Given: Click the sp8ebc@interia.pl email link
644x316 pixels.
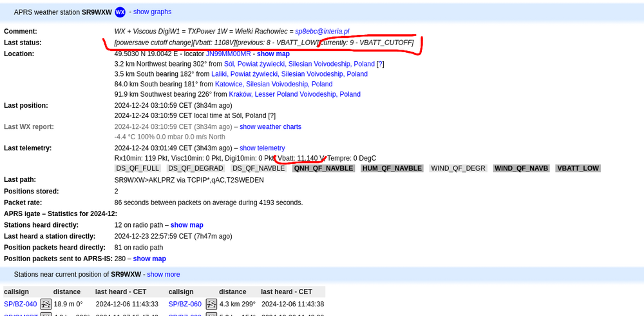Looking at the screenshot, I should click(x=322, y=32).
